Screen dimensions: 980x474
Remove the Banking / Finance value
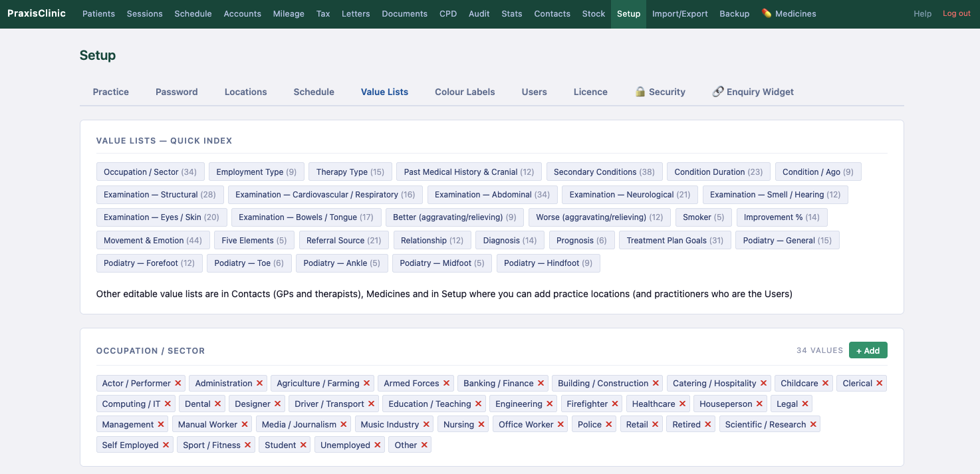(x=541, y=384)
